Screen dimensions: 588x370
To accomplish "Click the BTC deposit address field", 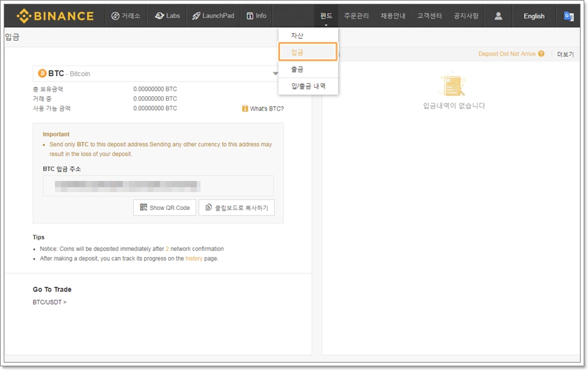I will pyautogui.click(x=158, y=186).
